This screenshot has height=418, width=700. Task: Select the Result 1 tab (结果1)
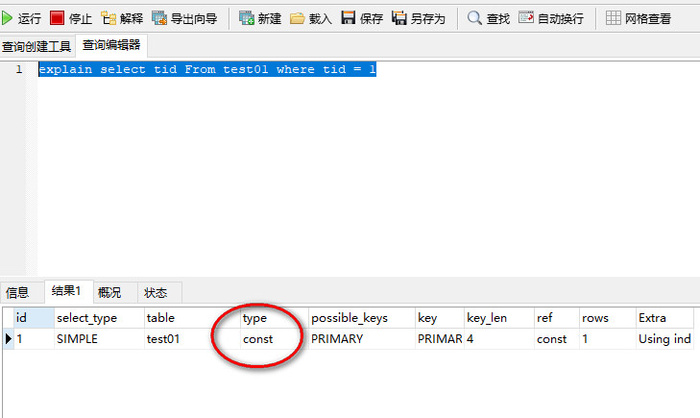tap(67, 291)
